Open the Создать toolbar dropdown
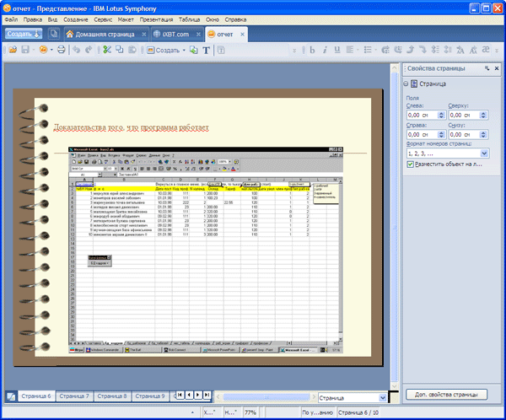The width and height of the screenshot is (506, 420). click(x=184, y=51)
